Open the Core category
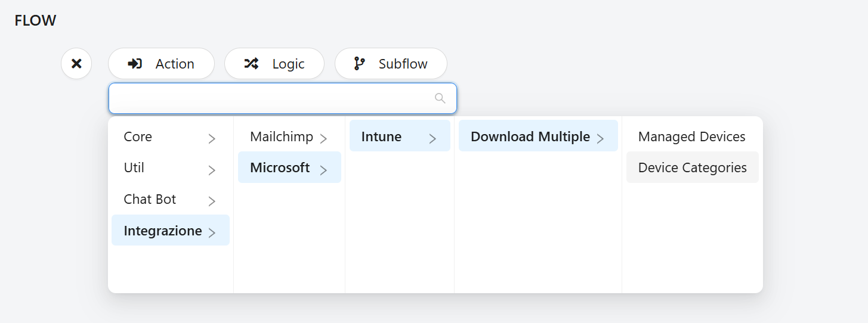This screenshot has width=868, height=323. (171, 137)
